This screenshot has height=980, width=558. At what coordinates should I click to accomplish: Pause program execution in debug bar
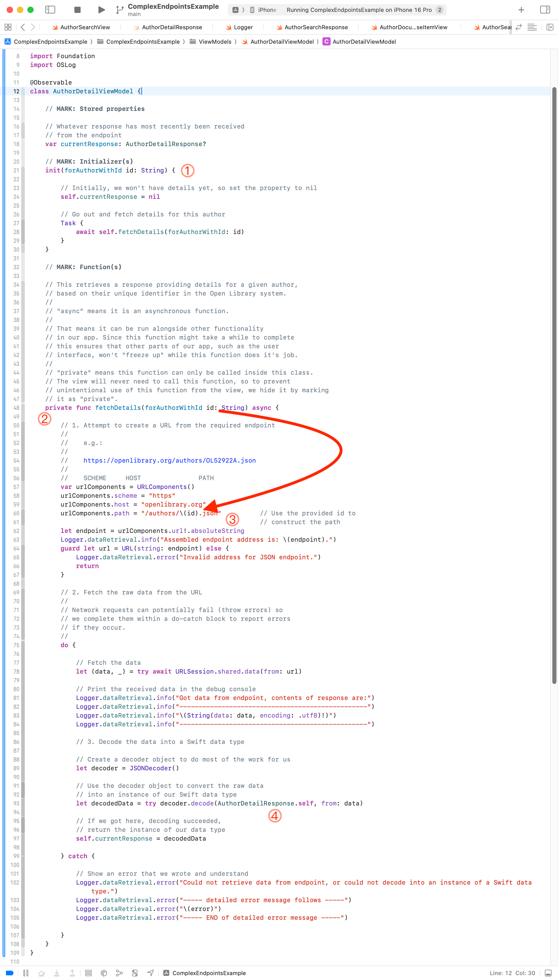point(26,973)
